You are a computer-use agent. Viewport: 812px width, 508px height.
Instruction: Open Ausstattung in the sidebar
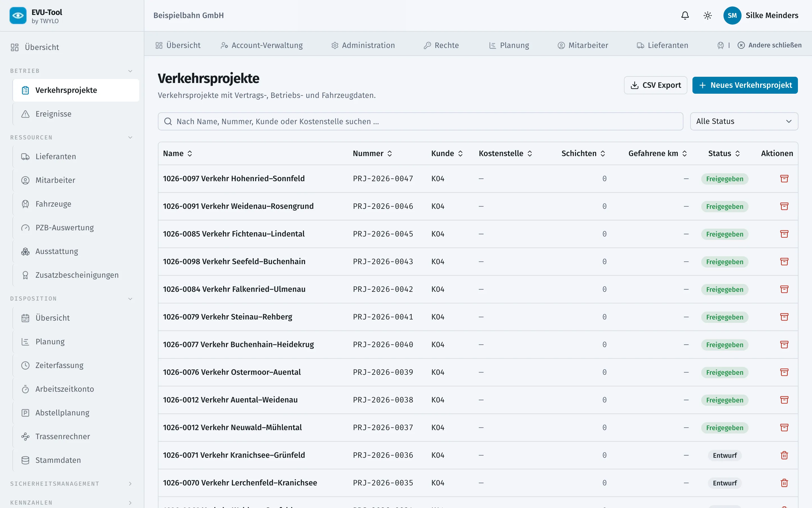(x=76, y=251)
